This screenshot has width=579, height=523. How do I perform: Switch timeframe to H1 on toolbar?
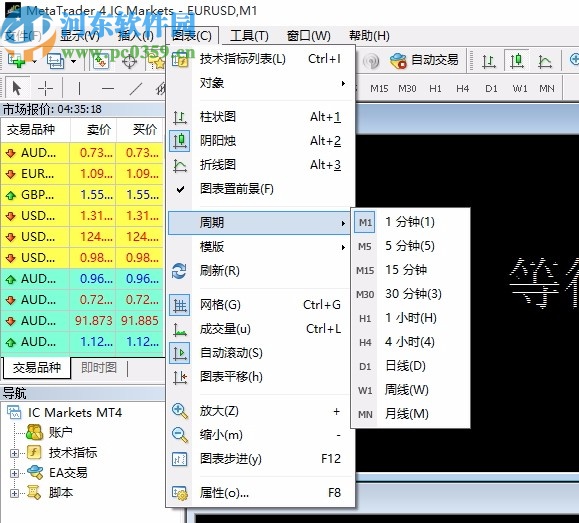(435, 89)
